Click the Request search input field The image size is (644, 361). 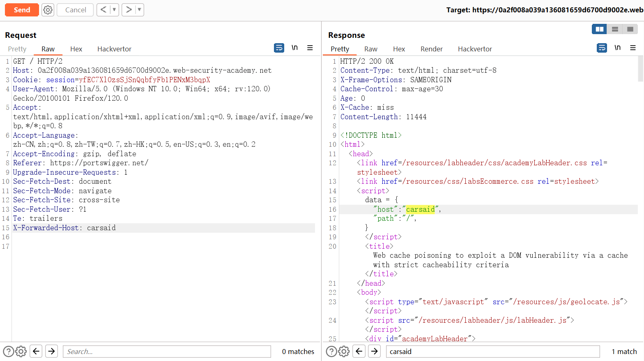click(x=167, y=352)
